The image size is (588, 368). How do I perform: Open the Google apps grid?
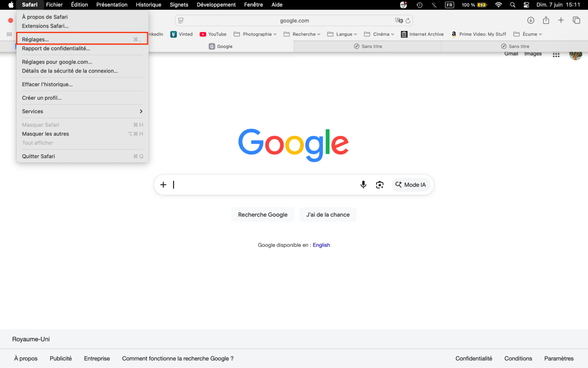coord(556,54)
